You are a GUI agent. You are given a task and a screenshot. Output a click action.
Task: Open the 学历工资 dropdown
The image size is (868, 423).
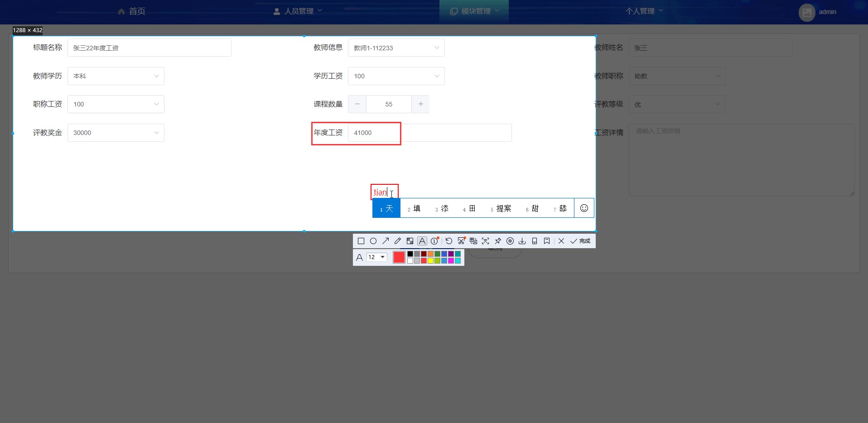pyautogui.click(x=396, y=76)
